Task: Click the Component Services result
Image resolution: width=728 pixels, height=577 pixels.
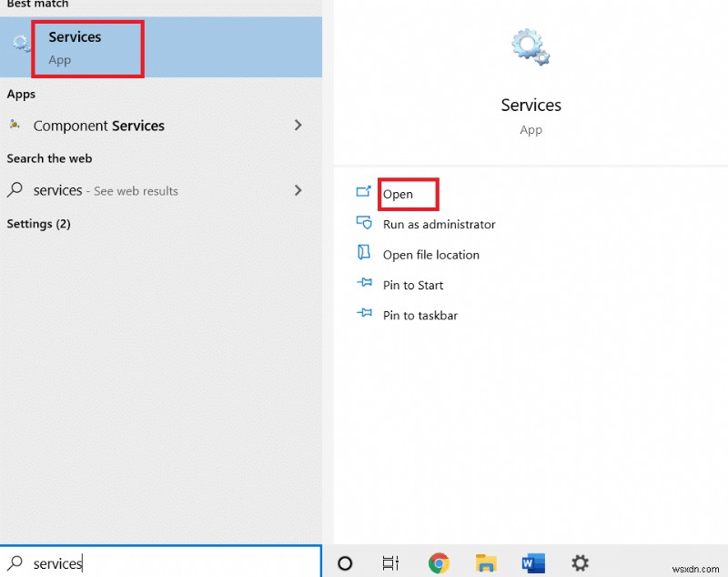Action: pos(100,126)
